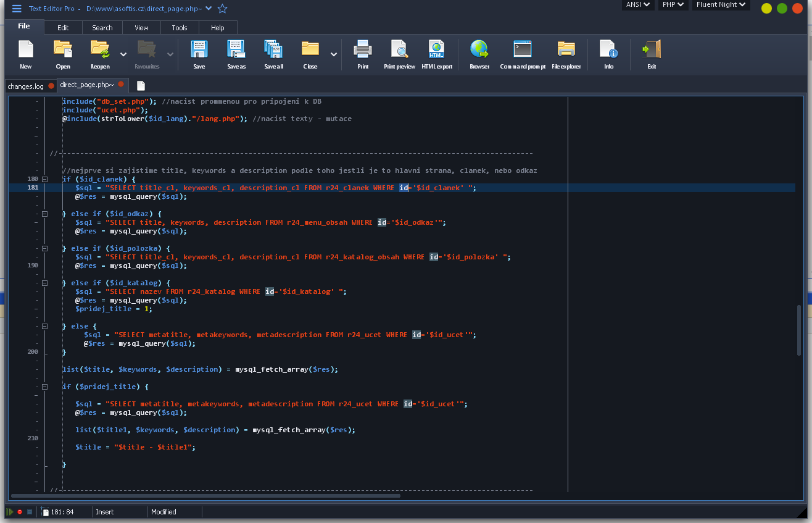Switch to the changes.log document tab
812x523 pixels.
pyautogui.click(x=25, y=86)
